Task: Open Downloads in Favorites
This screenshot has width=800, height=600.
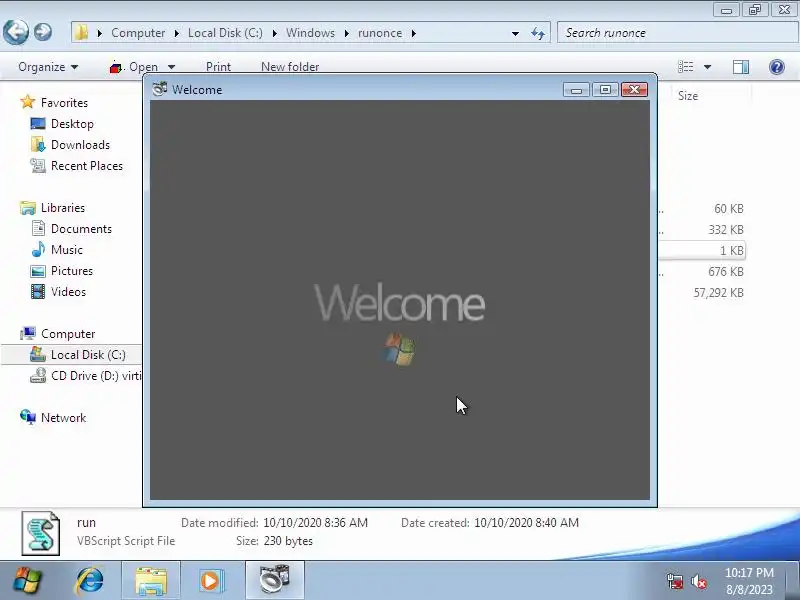Action: coord(70,145)
